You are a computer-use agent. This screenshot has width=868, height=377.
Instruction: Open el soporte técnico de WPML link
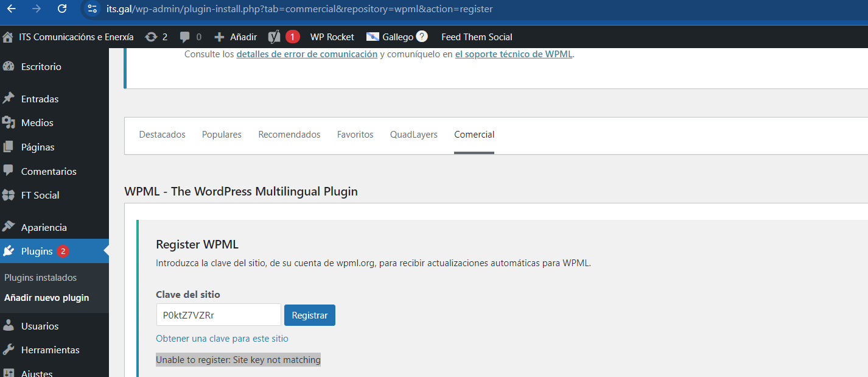(514, 54)
